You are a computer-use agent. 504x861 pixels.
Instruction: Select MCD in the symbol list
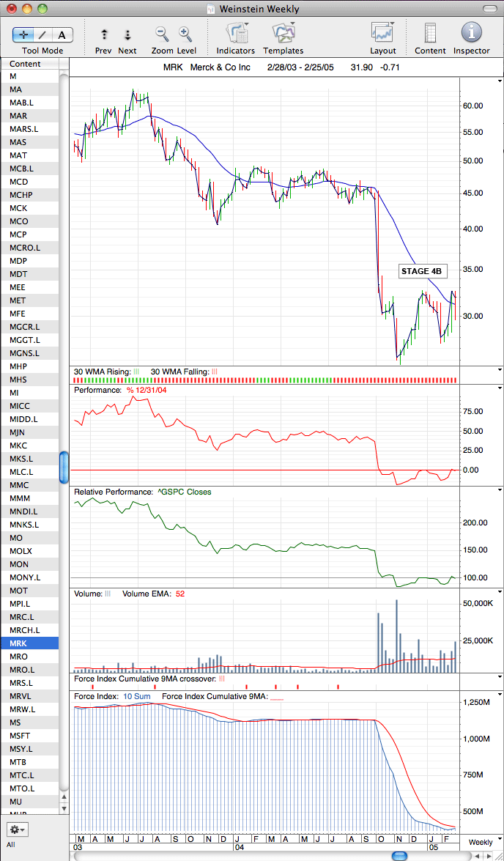[x=29, y=182]
